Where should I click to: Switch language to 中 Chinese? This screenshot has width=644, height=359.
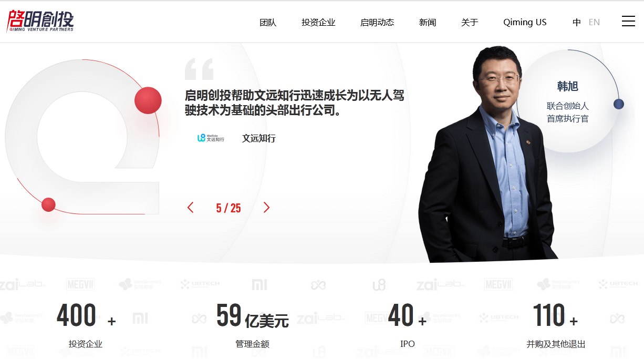[x=577, y=23]
